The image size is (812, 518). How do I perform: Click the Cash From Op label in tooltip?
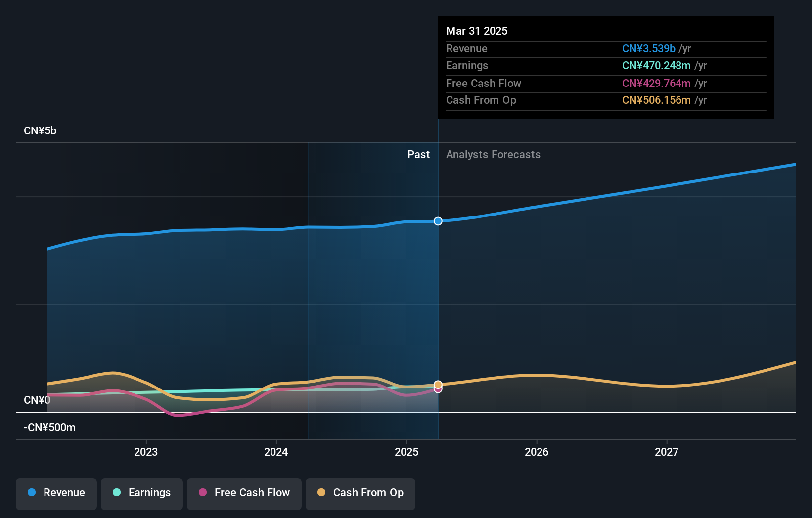[x=481, y=100]
